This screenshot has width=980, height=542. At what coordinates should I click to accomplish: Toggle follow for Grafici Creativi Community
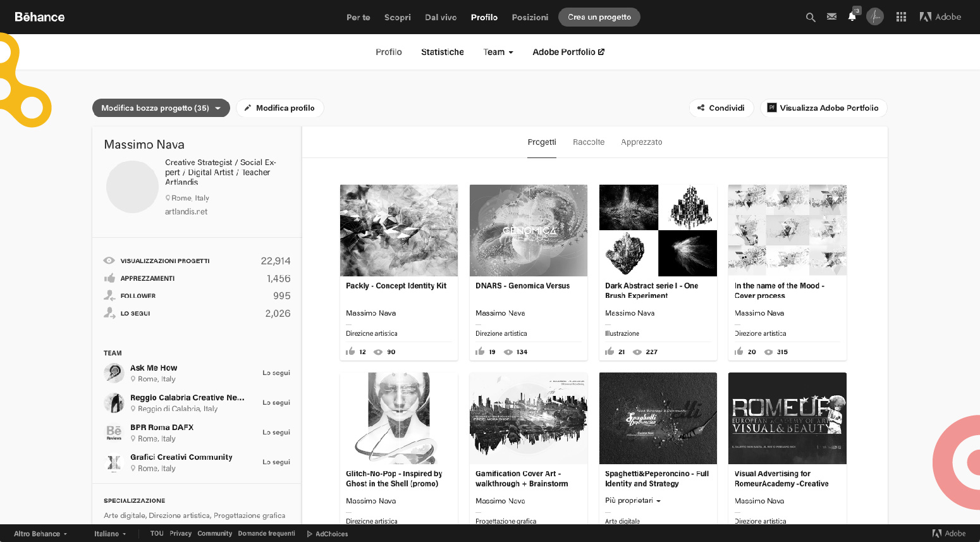coord(276,462)
